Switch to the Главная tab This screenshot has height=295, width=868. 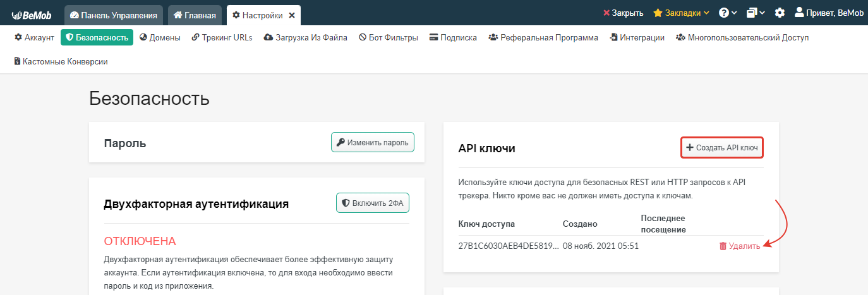195,15
